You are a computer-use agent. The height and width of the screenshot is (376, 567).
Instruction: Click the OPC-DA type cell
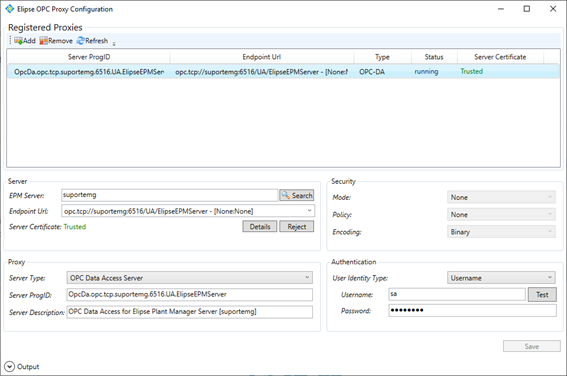pyautogui.click(x=372, y=72)
